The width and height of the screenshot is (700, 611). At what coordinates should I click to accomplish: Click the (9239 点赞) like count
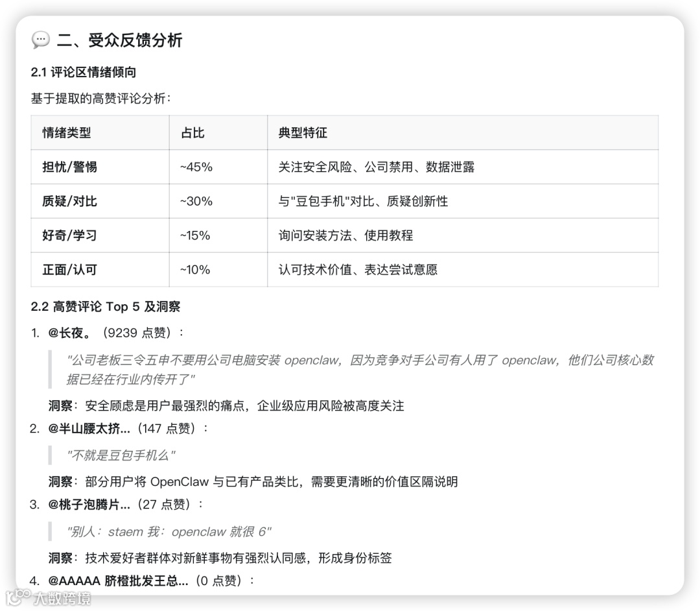(137, 333)
